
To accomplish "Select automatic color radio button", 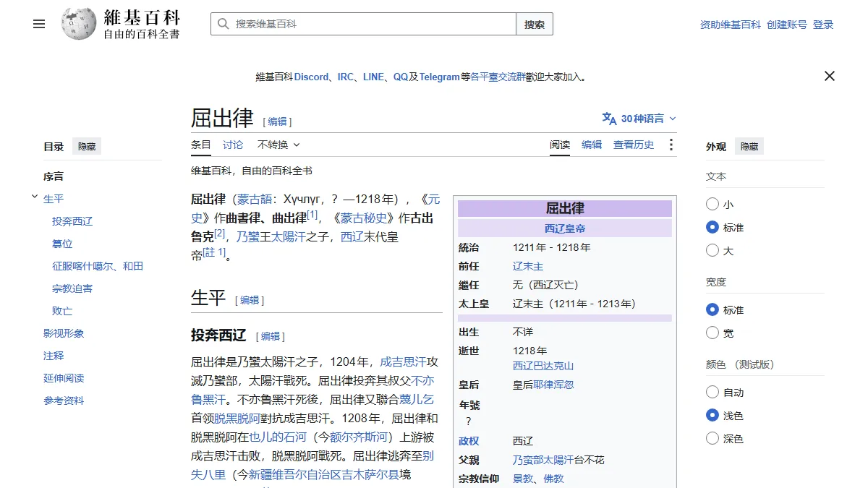I will [x=712, y=393].
